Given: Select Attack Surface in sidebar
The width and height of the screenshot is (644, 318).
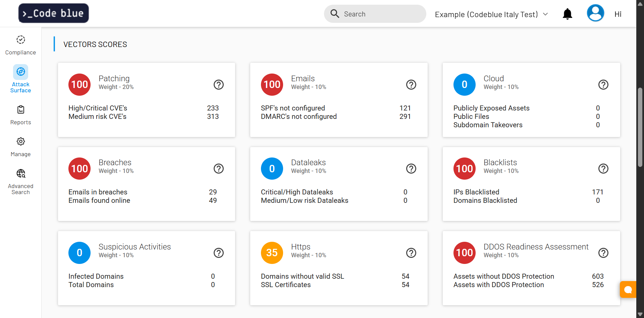Looking at the screenshot, I should point(20,79).
